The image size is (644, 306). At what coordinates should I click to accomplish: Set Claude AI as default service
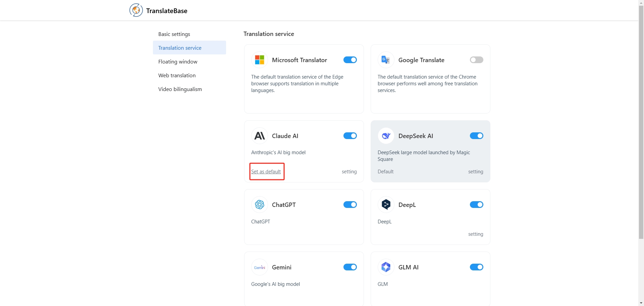click(x=266, y=172)
